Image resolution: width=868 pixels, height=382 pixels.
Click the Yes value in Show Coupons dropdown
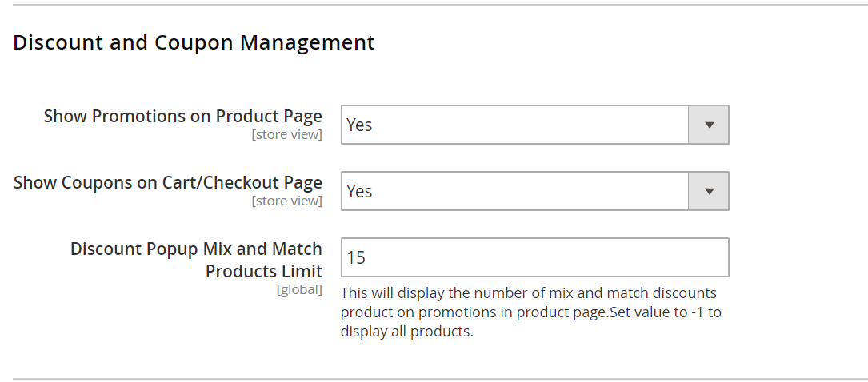click(x=359, y=192)
